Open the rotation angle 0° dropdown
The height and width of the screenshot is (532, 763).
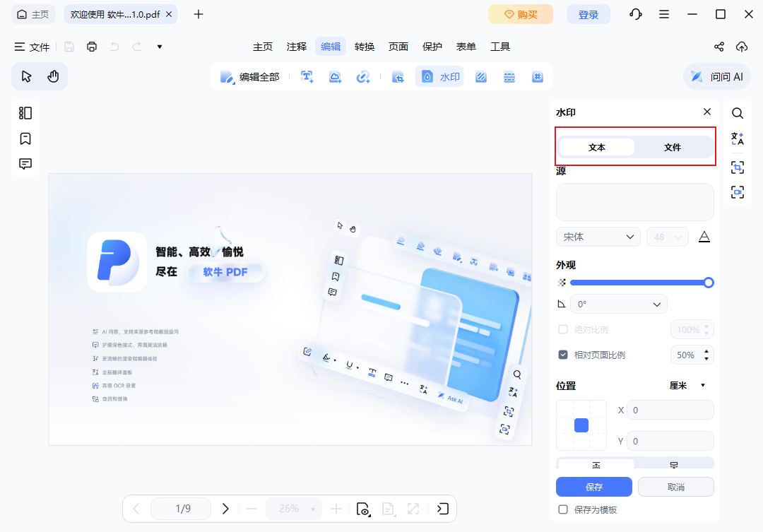click(x=618, y=305)
